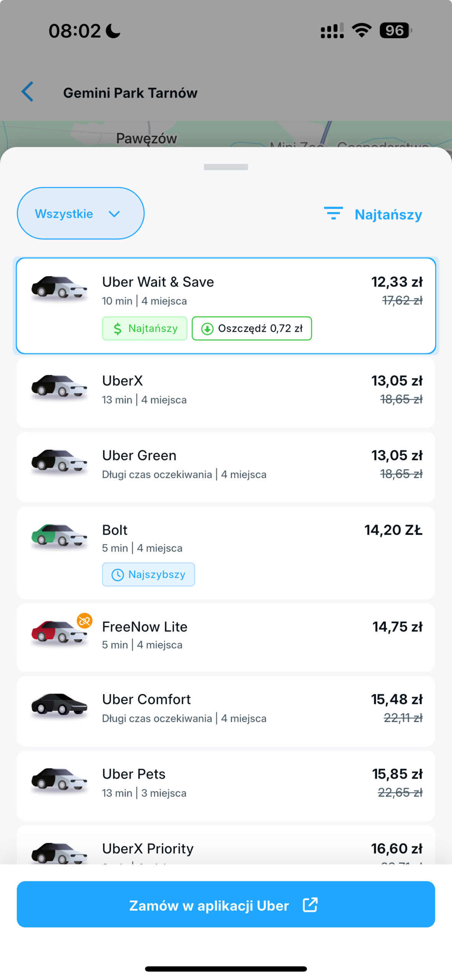This screenshot has height=980, width=452.
Task: Select the Uber Green ride option
Action: click(x=226, y=467)
